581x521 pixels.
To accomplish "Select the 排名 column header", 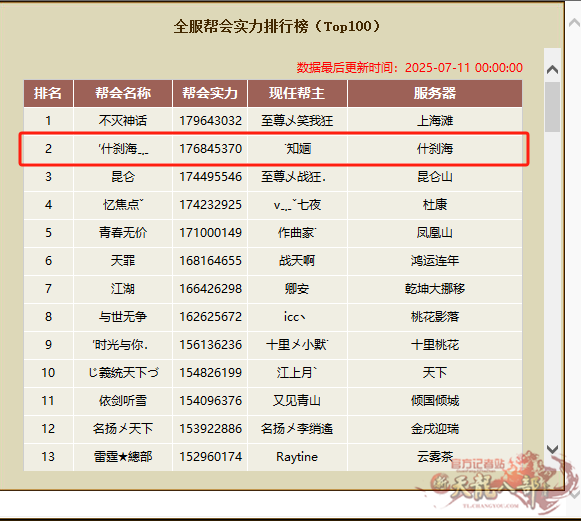I will click(x=48, y=93).
